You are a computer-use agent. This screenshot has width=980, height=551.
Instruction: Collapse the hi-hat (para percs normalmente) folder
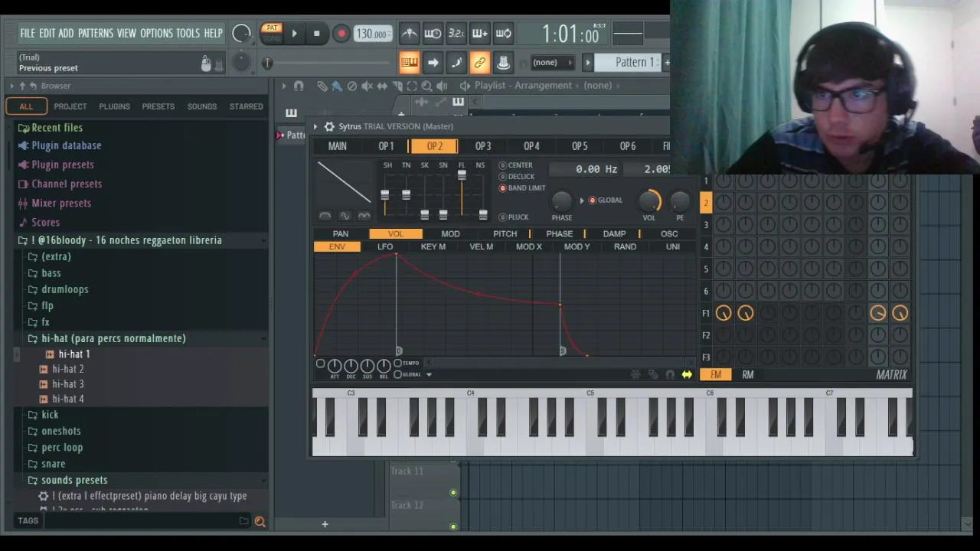pyautogui.click(x=113, y=338)
